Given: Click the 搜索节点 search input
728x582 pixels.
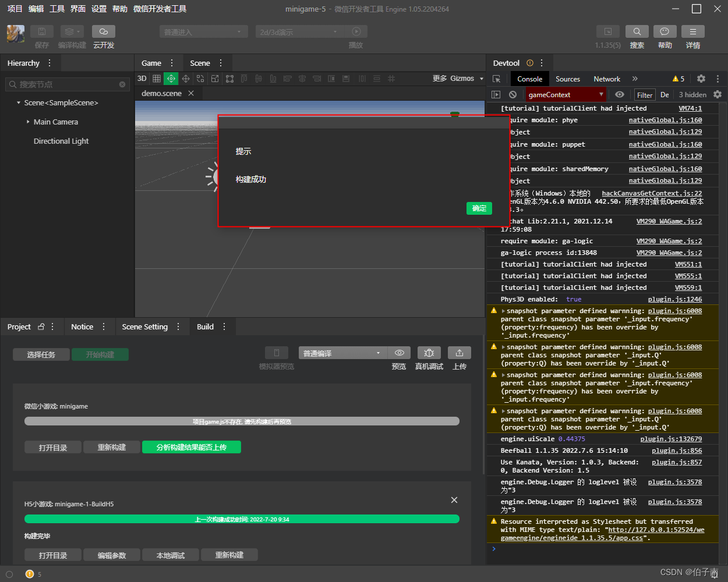Looking at the screenshot, I should pos(67,84).
